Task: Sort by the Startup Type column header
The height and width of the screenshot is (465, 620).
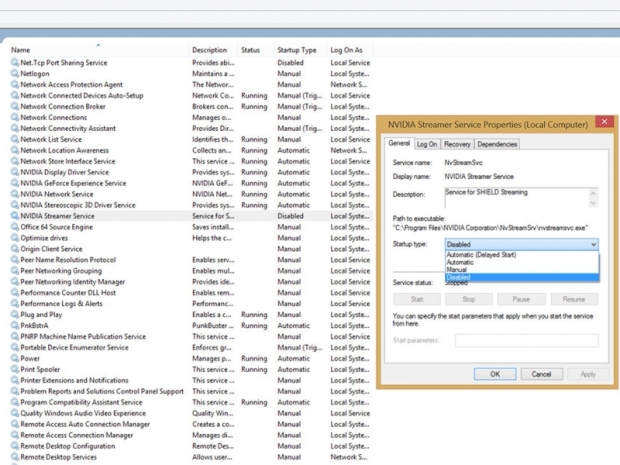Action: coord(296,49)
